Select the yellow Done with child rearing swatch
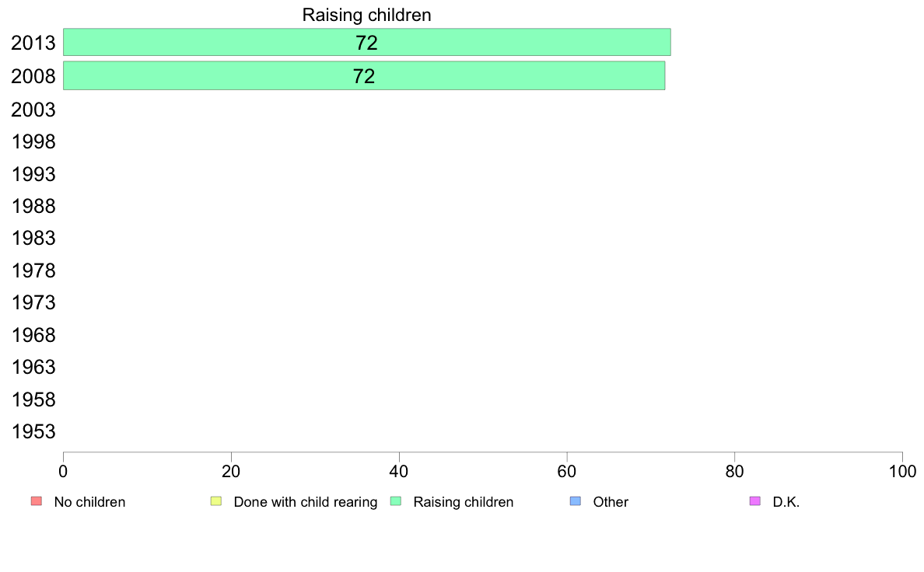The image size is (924, 572). click(x=216, y=501)
